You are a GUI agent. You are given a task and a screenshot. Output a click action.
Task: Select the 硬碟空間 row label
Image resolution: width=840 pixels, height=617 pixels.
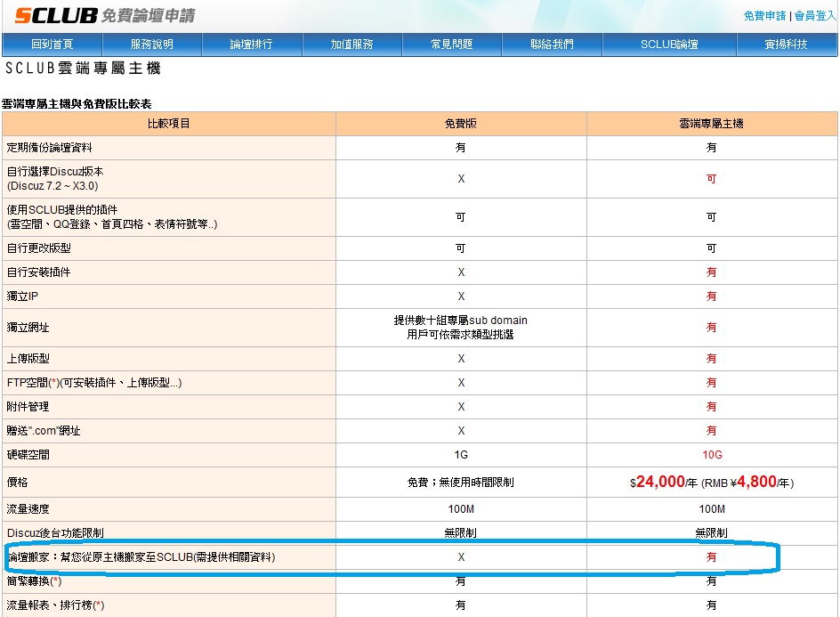(x=28, y=455)
